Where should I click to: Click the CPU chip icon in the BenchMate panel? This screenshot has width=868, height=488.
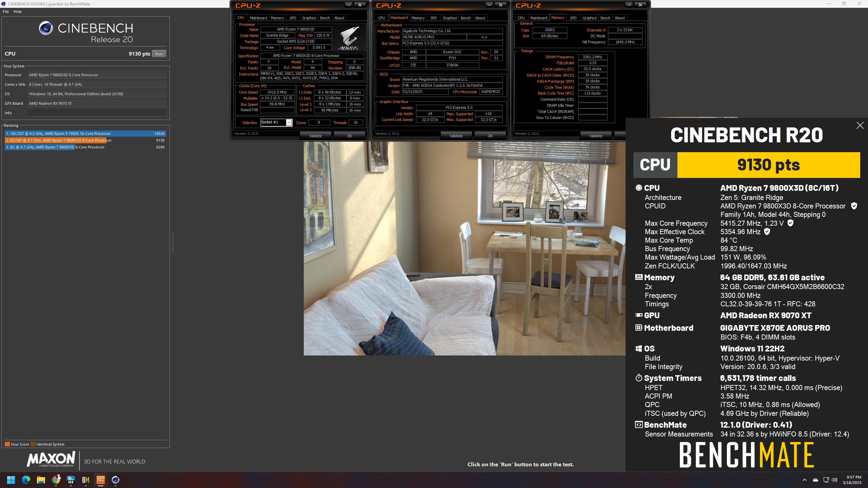point(639,188)
